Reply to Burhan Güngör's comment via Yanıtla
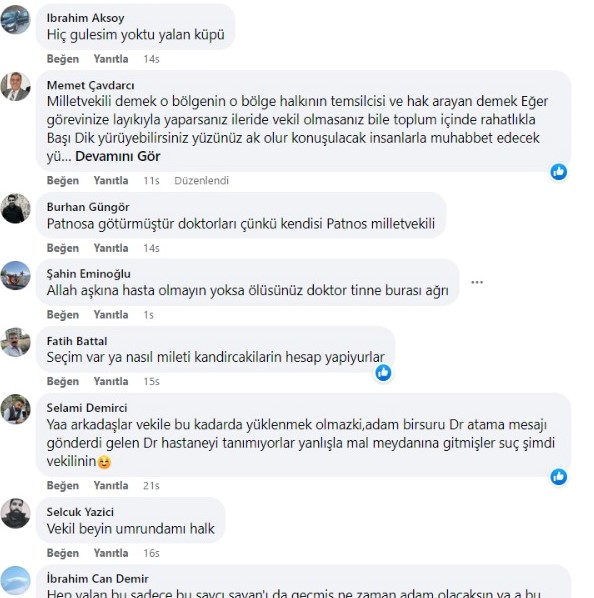The image size is (594, 598). [111, 248]
